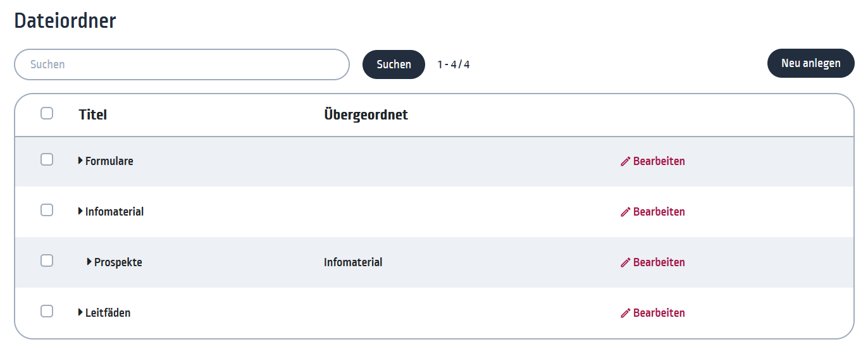Focus the Suchen search input field
The height and width of the screenshot is (349, 868).
pos(182,64)
